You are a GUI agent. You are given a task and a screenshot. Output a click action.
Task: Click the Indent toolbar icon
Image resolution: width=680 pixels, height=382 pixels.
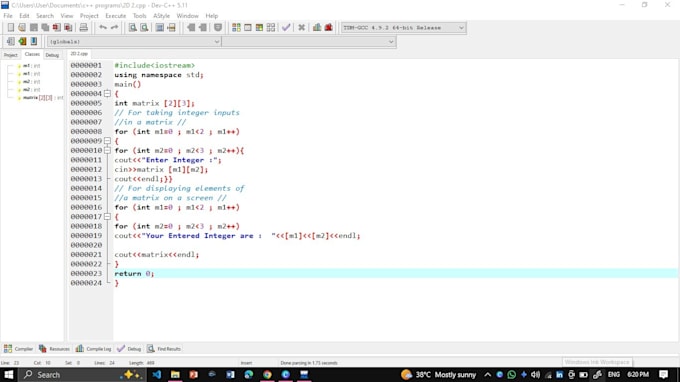pyautogui.click(x=191, y=28)
